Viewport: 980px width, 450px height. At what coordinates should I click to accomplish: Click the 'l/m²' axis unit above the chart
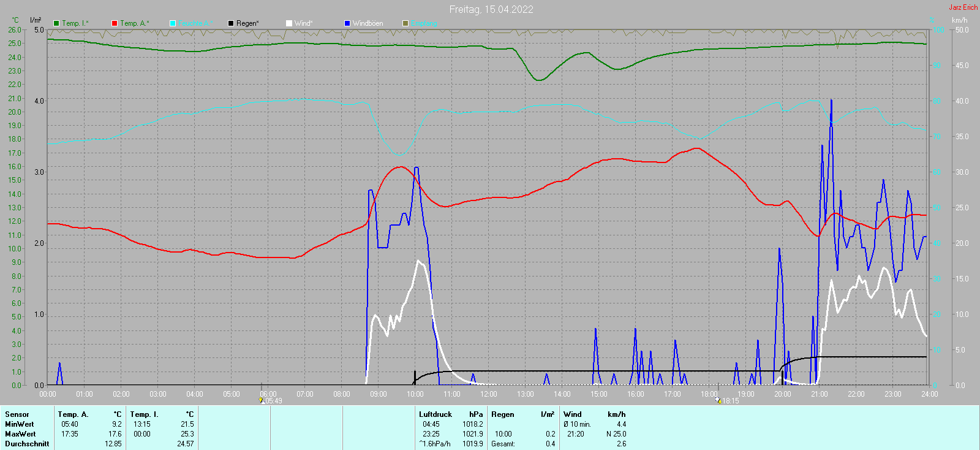pos(36,20)
